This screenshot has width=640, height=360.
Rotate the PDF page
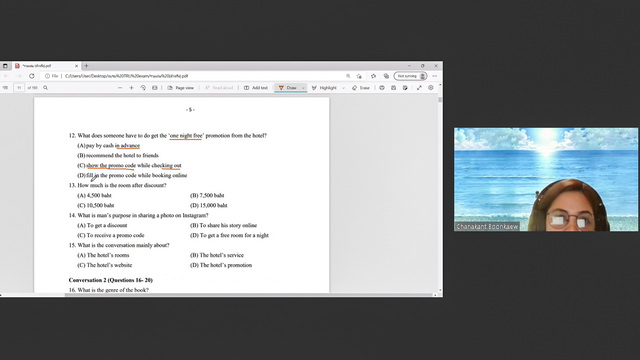[143, 88]
